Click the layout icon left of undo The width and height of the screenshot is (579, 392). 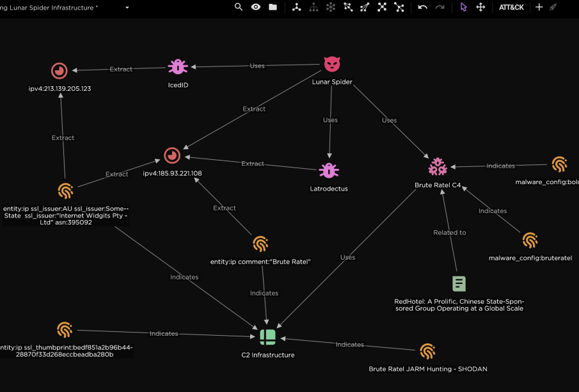pyautogui.click(x=399, y=7)
